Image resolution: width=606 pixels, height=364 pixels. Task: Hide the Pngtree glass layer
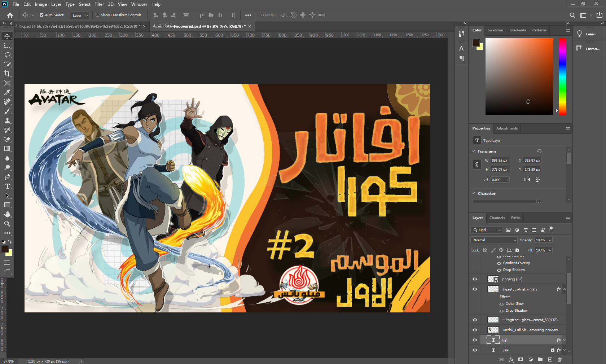(x=475, y=320)
